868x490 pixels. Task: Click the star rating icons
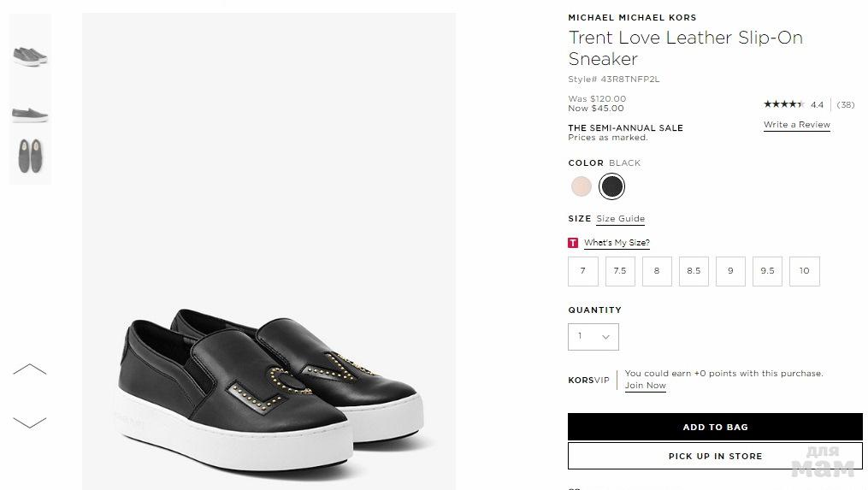[783, 104]
